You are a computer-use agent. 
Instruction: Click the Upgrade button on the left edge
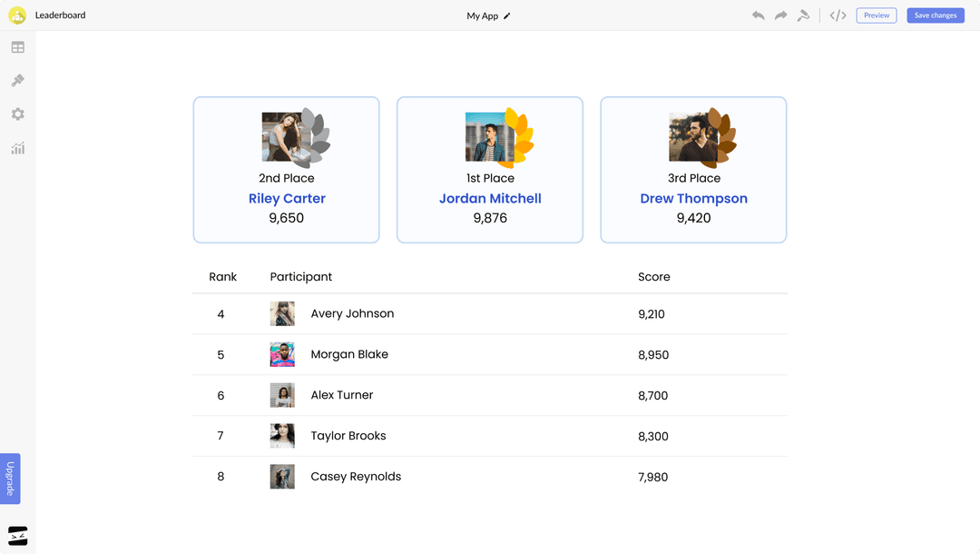click(11, 478)
